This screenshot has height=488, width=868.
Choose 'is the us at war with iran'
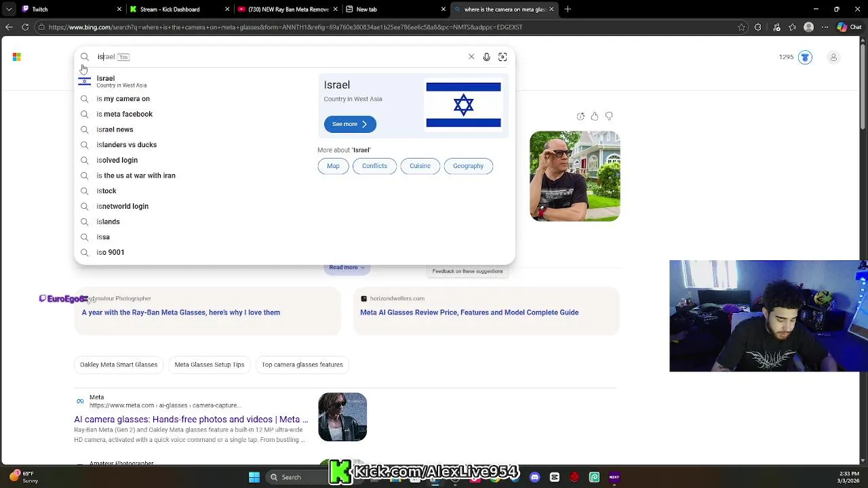[x=193, y=176]
